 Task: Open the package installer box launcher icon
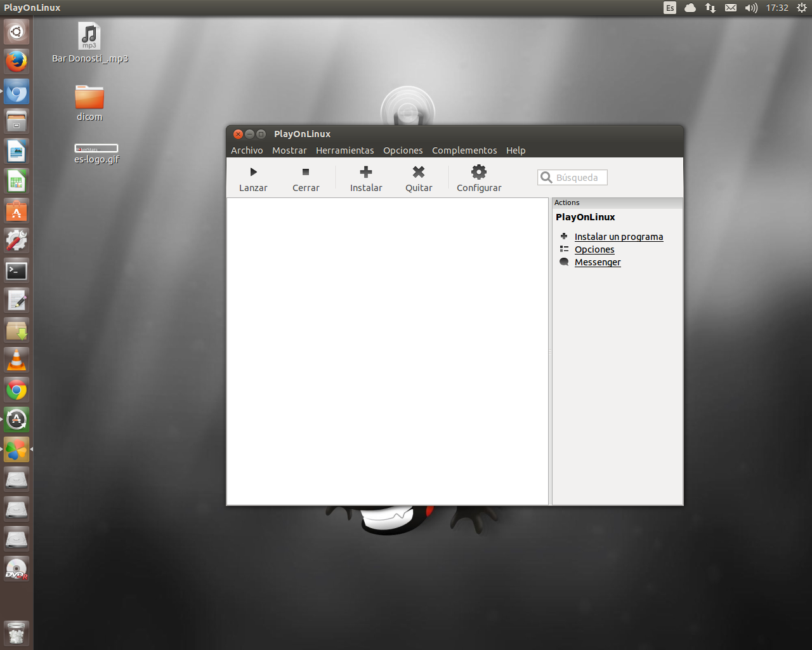point(16,330)
